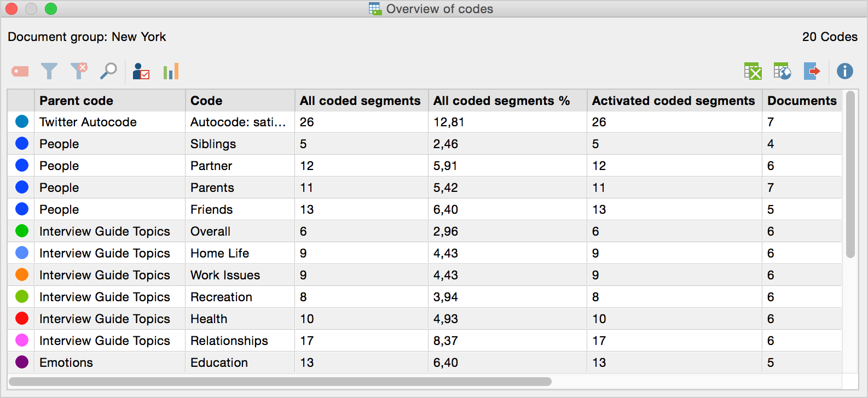
Task: Click the filter funnel icon
Action: (x=49, y=72)
